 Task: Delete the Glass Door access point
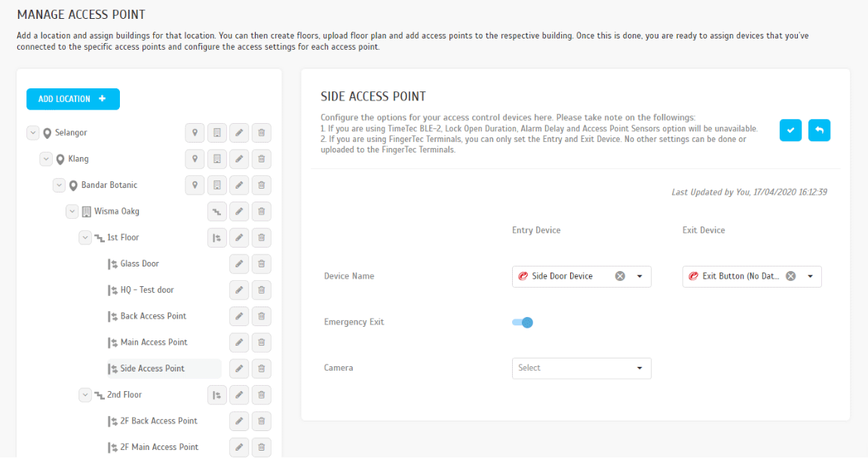coord(261,264)
